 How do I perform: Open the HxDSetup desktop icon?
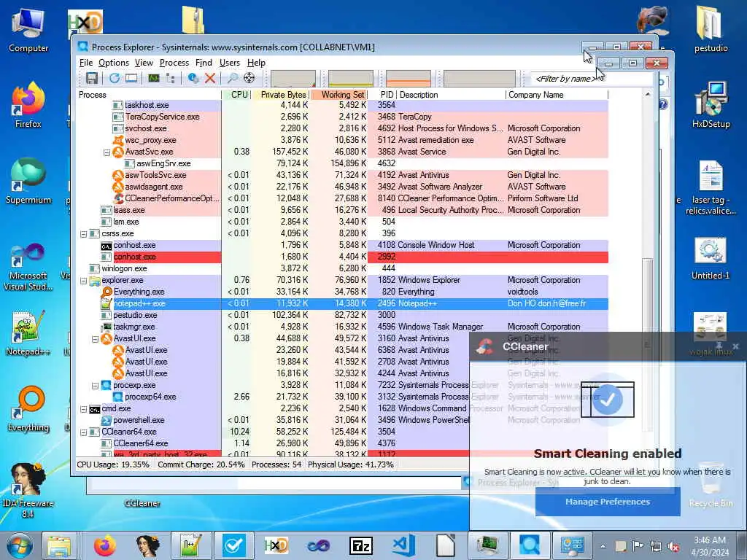point(711,105)
